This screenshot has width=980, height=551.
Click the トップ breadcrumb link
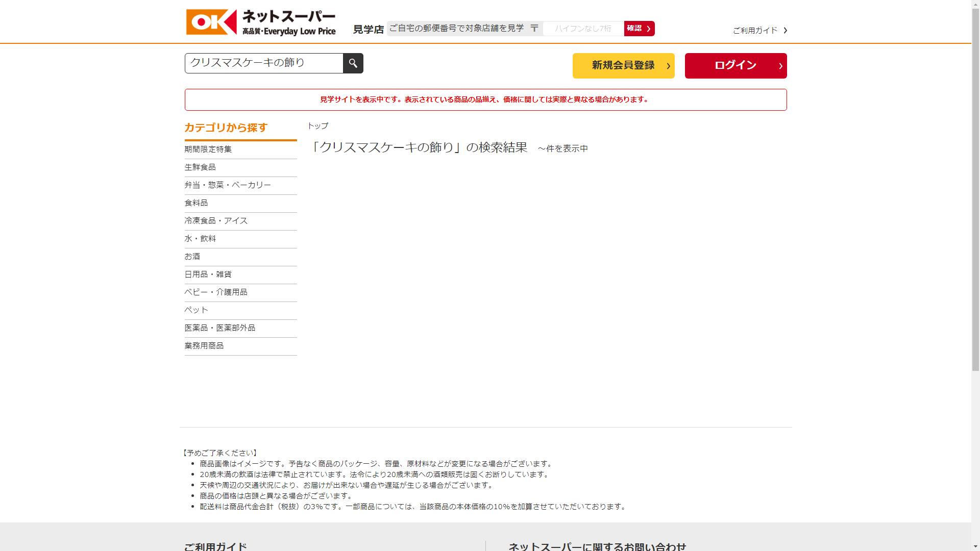pos(317,126)
